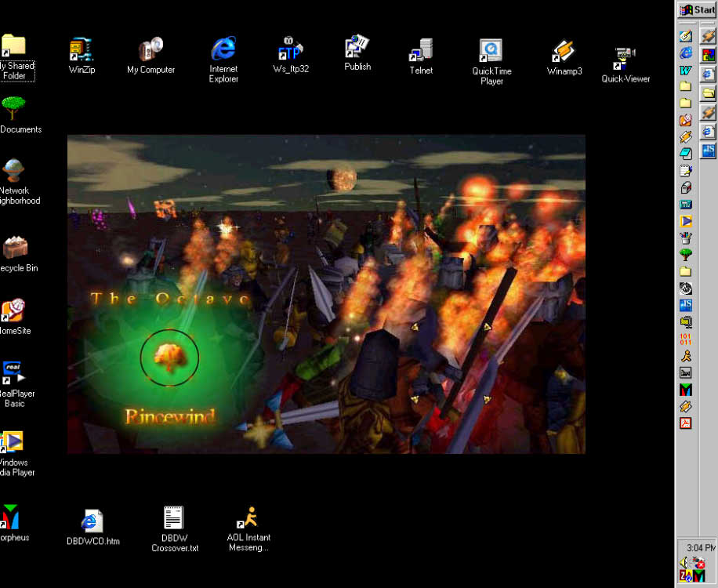The image size is (718, 588).
Task: Open the HomeSite shortcut
Action: (13, 311)
